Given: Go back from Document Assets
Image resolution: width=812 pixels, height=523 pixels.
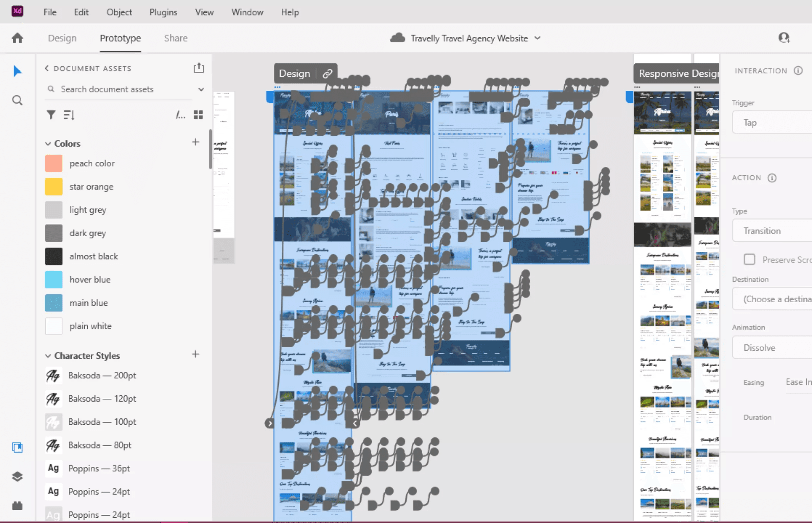Looking at the screenshot, I should tap(47, 68).
